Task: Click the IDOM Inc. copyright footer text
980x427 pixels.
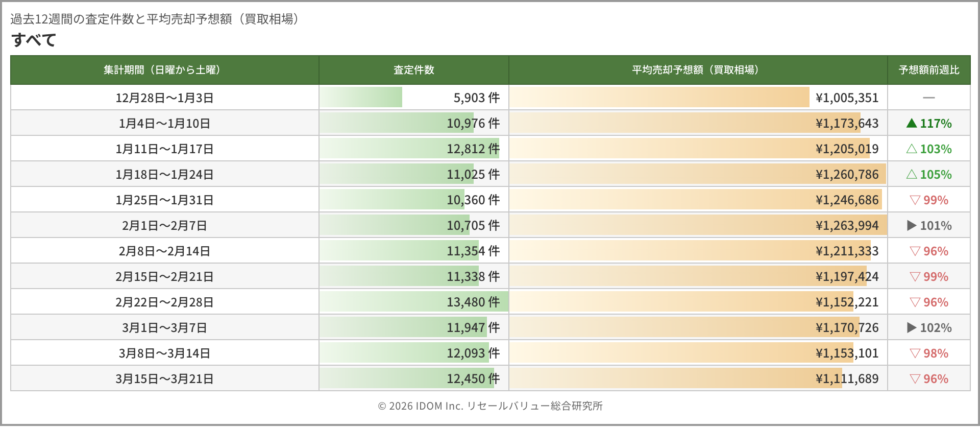Action: pyautogui.click(x=490, y=406)
